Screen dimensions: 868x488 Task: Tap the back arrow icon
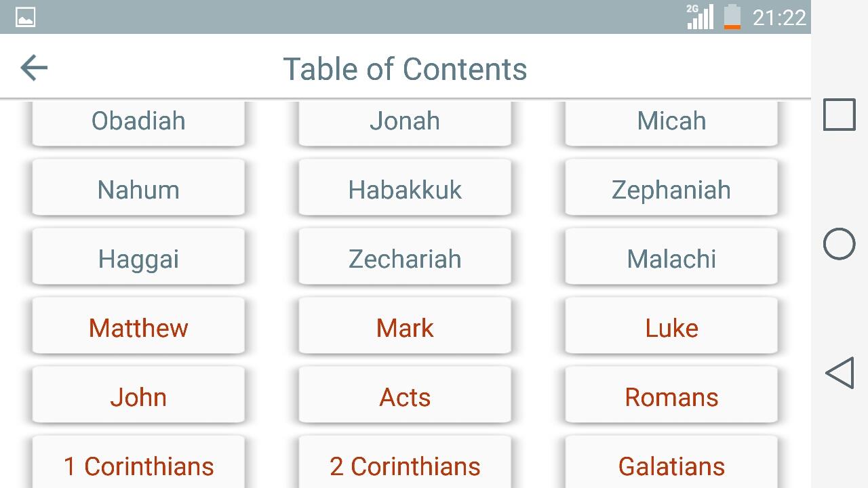pyautogui.click(x=34, y=68)
